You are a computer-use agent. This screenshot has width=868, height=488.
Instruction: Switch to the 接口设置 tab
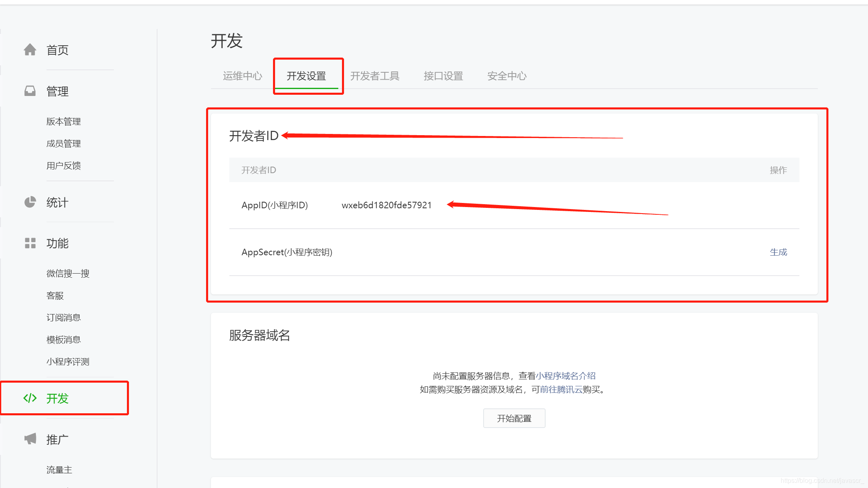[x=443, y=76]
